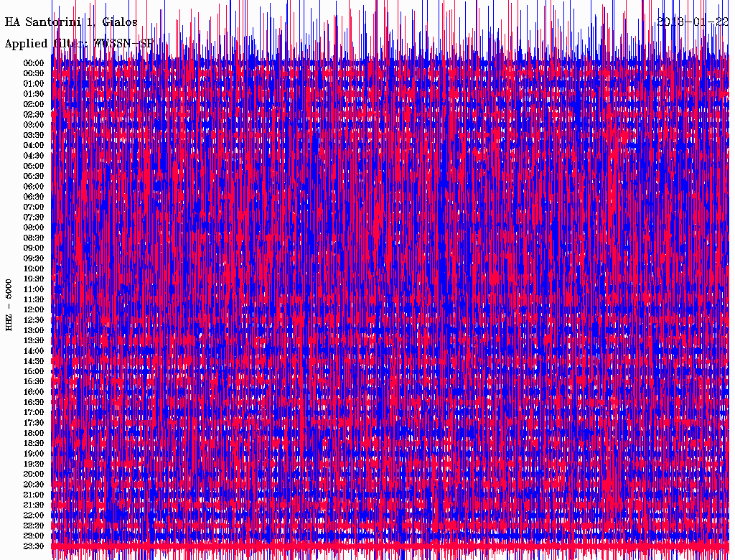
Task: Select the 12:00 time label
Action: coord(34,309)
